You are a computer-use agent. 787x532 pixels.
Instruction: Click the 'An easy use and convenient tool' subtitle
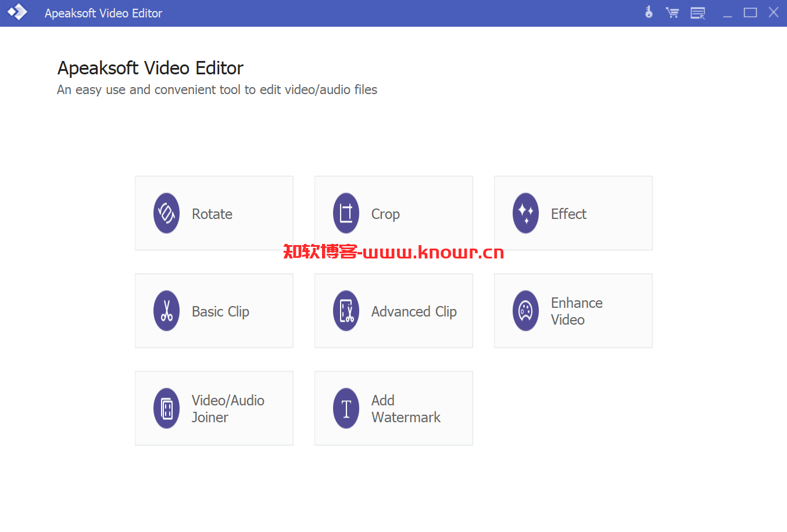[217, 89]
